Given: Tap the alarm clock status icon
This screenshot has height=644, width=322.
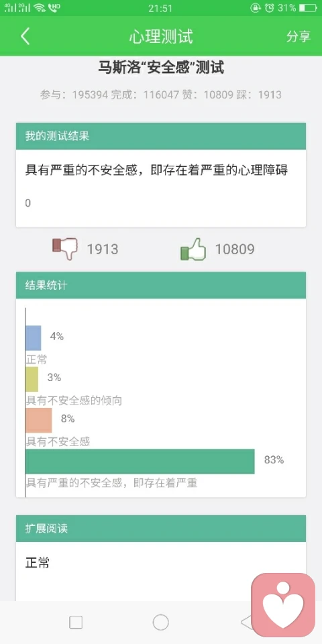Looking at the screenshot, I should (x=269, y=8).
